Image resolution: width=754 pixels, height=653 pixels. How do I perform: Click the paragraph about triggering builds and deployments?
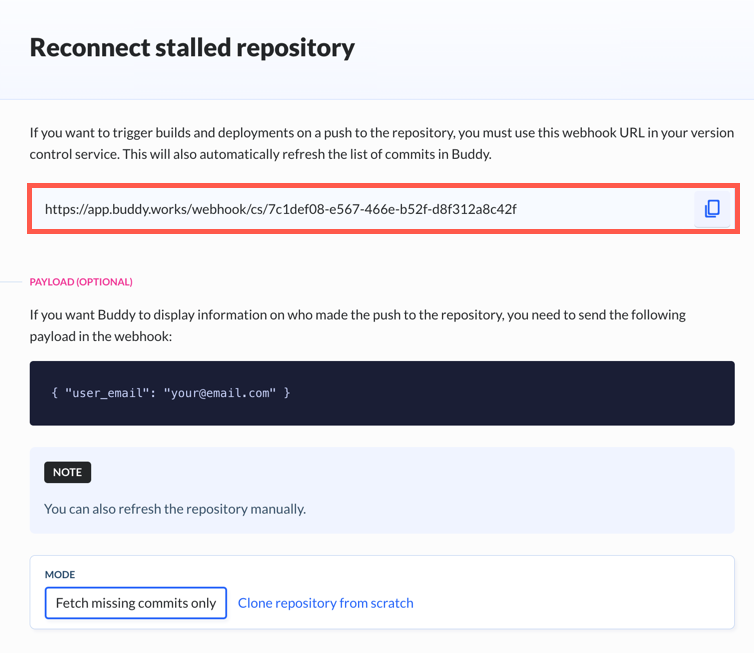pyautogui.click(x=382, y=143)
